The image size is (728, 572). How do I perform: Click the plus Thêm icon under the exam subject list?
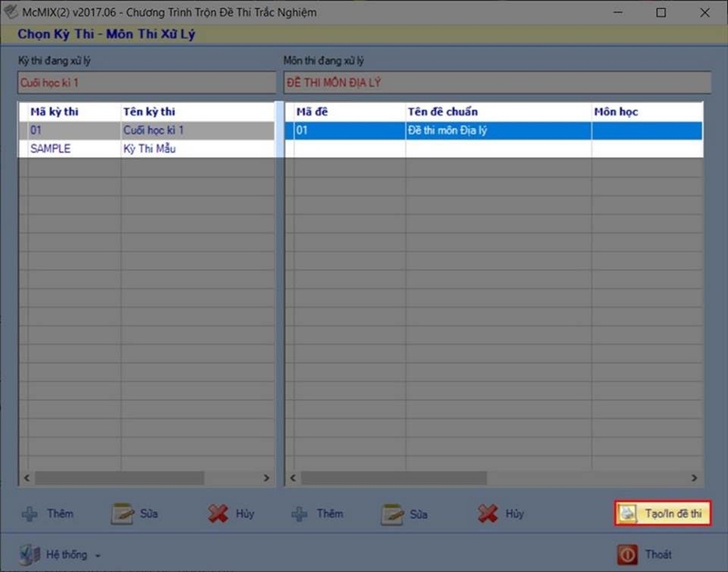point(299,514)
